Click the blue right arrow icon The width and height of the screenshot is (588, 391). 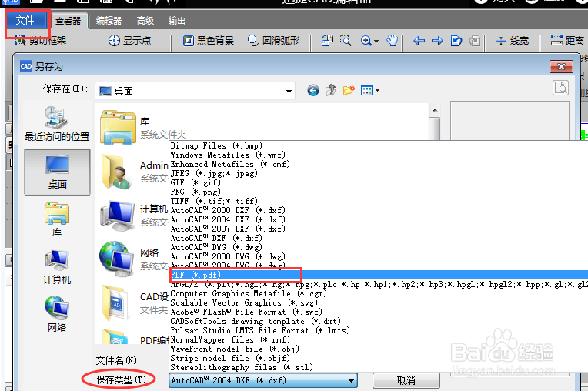tap(437, 41)
